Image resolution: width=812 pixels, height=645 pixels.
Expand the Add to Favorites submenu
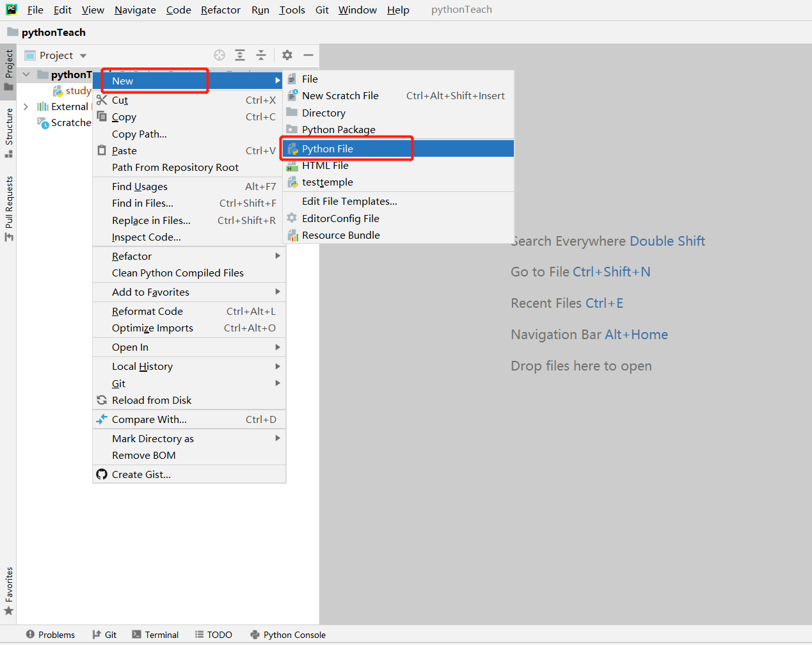click(x=188, y=292)
